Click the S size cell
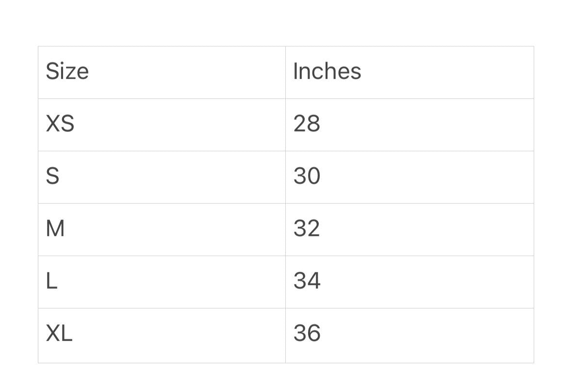The width and height of the screenshot is (572, 392). click(x=162, y=177)
